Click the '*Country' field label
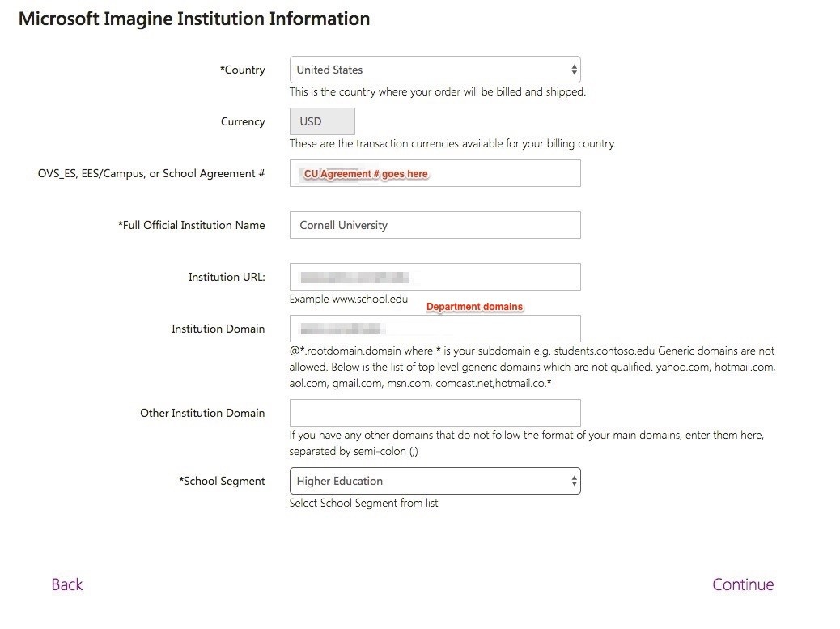The width and height of the screenshot is (840, 629). coord(242,70)
